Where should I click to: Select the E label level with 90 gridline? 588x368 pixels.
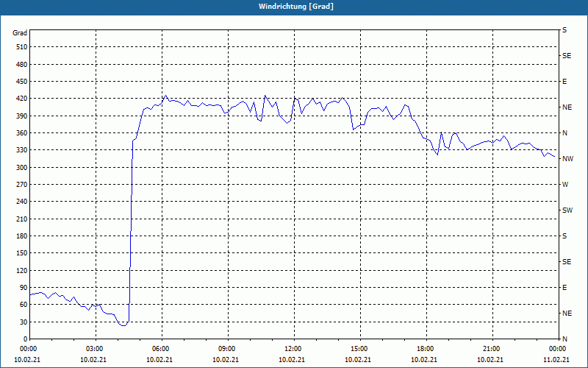pos(564,288)
